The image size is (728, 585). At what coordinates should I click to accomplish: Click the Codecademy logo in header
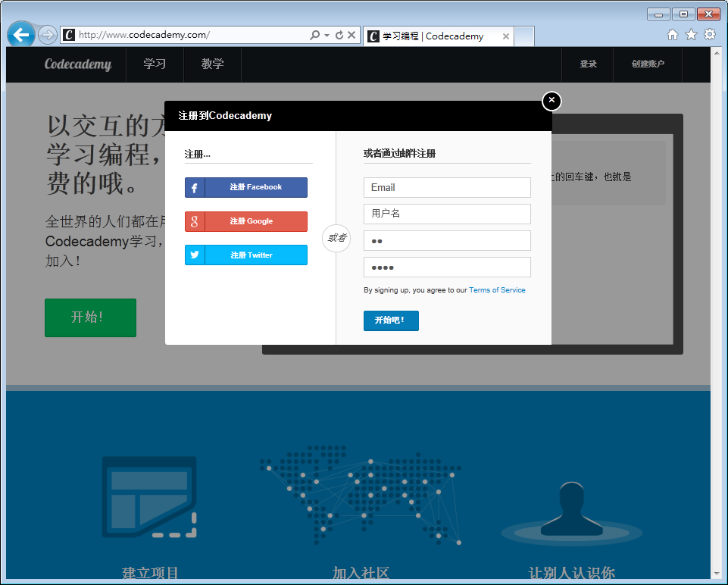(x=78, y=64)
